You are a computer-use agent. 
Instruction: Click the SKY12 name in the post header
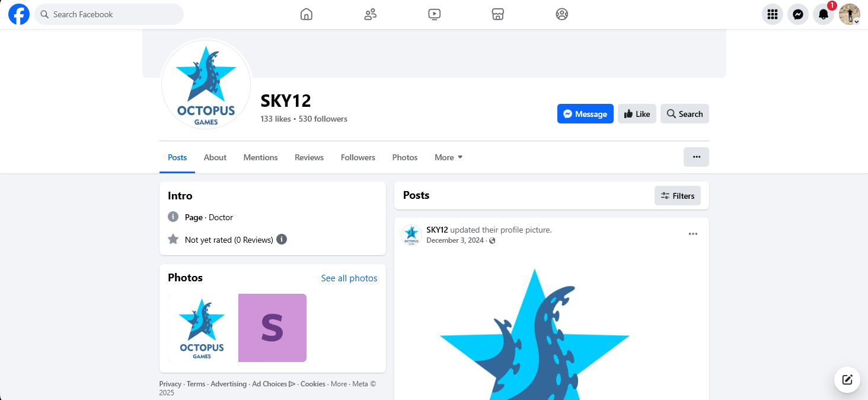click(x=437, y=230)
